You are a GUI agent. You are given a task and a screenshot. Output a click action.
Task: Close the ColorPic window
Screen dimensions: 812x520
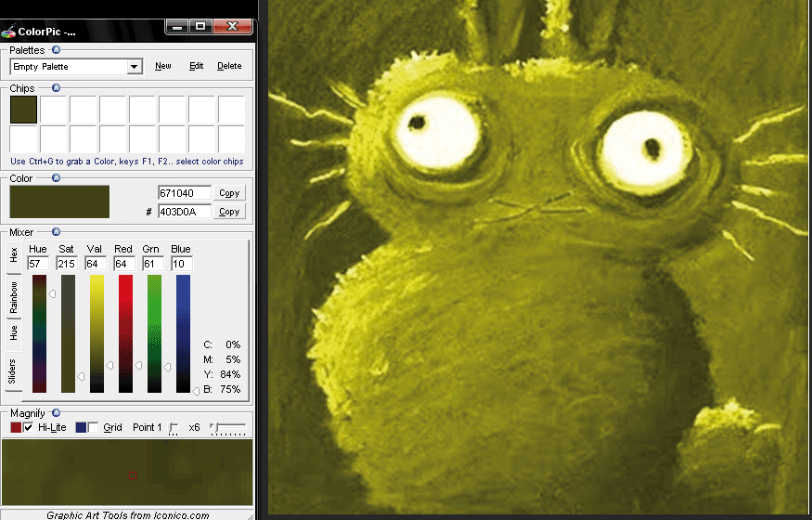point(233,26)
